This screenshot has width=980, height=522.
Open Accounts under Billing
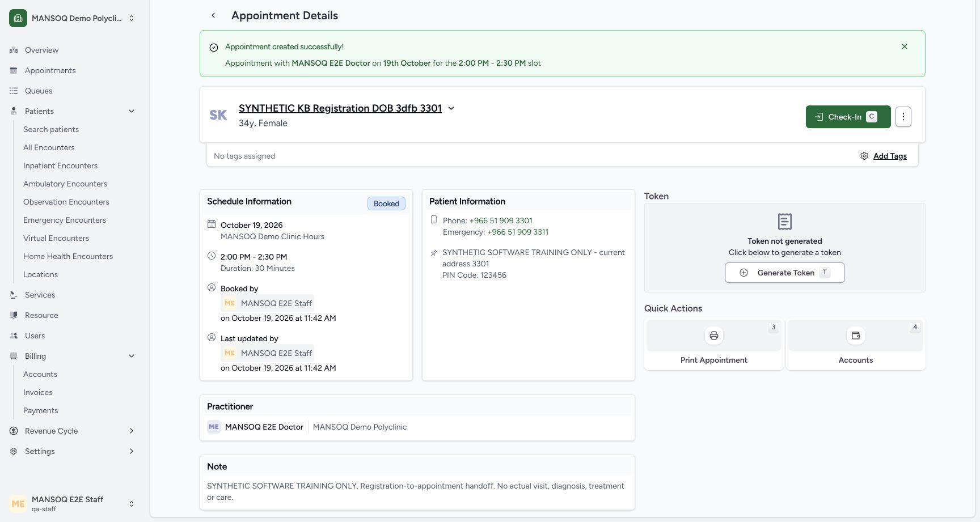40,374
